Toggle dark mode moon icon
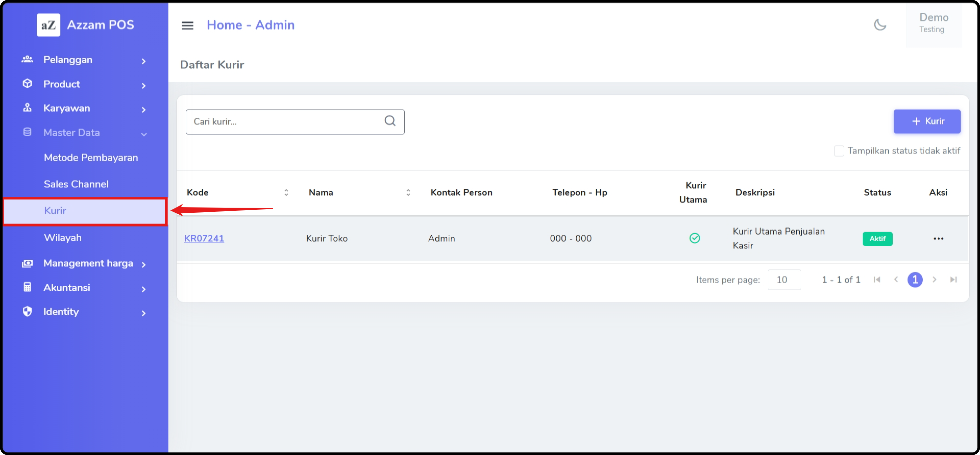The width and height of the screenshot is (980, 455). 879,25
